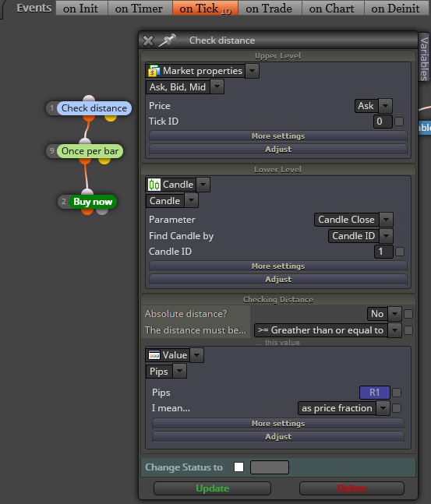Click gray output dot of Buy now block
Viewport: 431px width, 504px height.
pos(102,212)
